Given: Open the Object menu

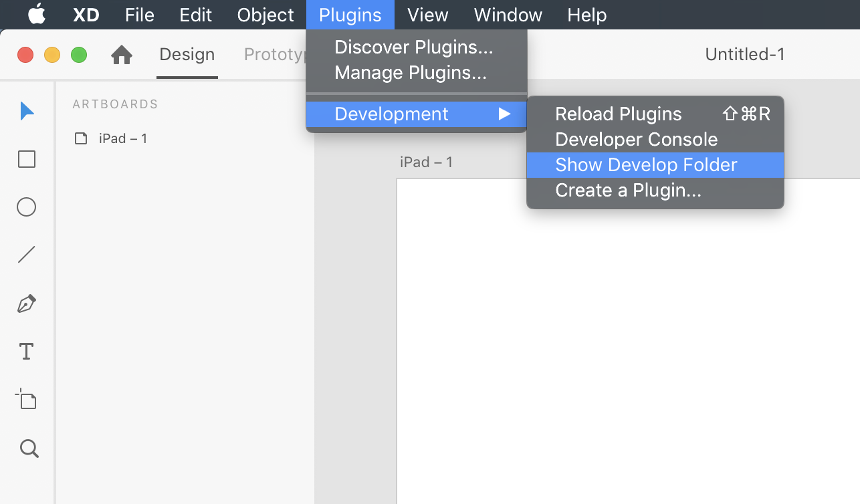Looking at the screenshot, I should (x=265, y=15).
